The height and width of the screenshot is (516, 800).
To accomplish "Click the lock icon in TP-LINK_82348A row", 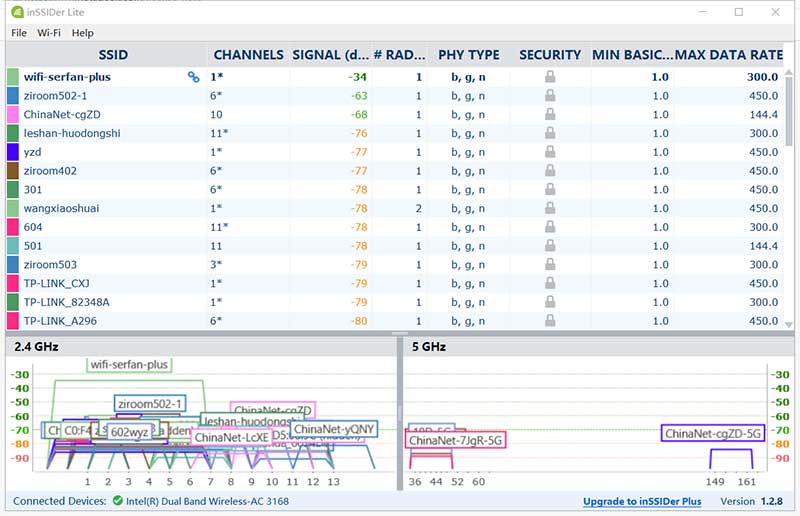I will pos(550,302).
